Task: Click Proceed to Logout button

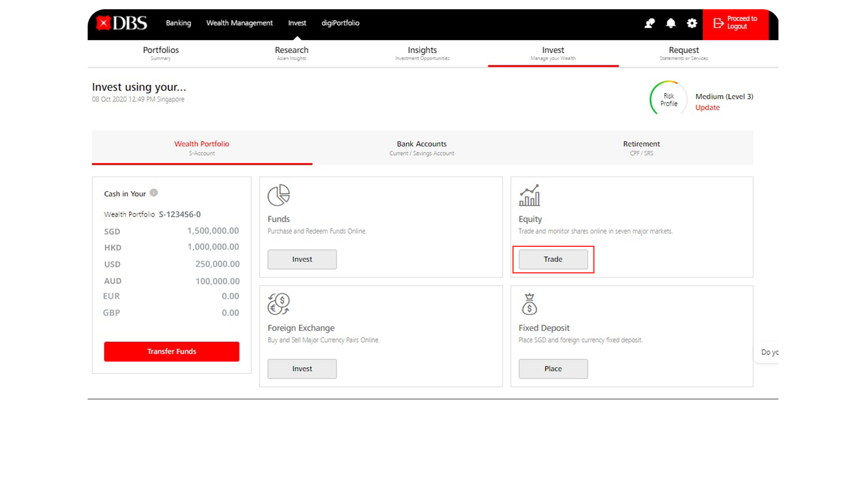Action: pyautogui.click(x=735, y=23)
